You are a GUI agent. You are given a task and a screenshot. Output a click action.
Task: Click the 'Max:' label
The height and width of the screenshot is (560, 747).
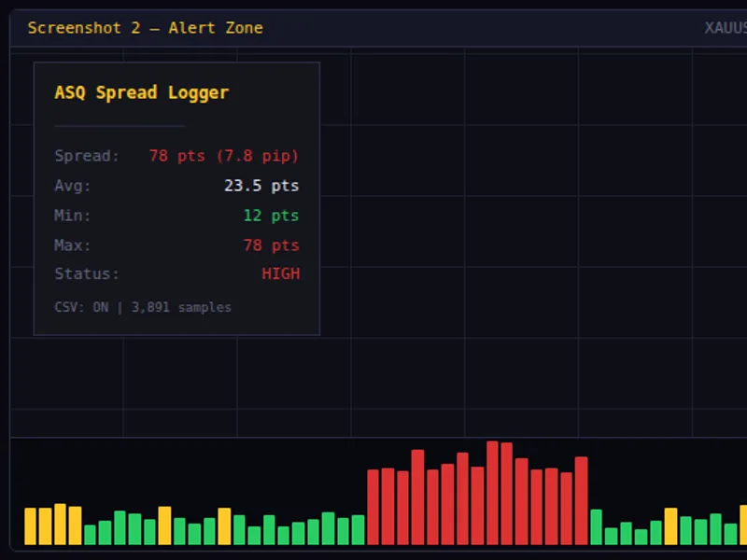pos(73,245)
